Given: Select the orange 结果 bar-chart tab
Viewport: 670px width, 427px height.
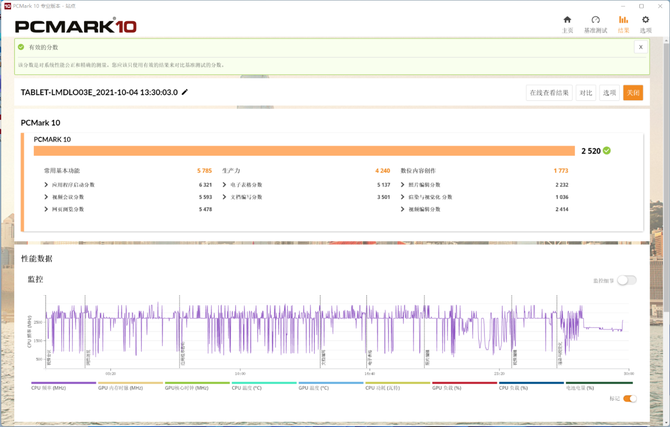Looking at the screenshot, I should tap(623, 24).
